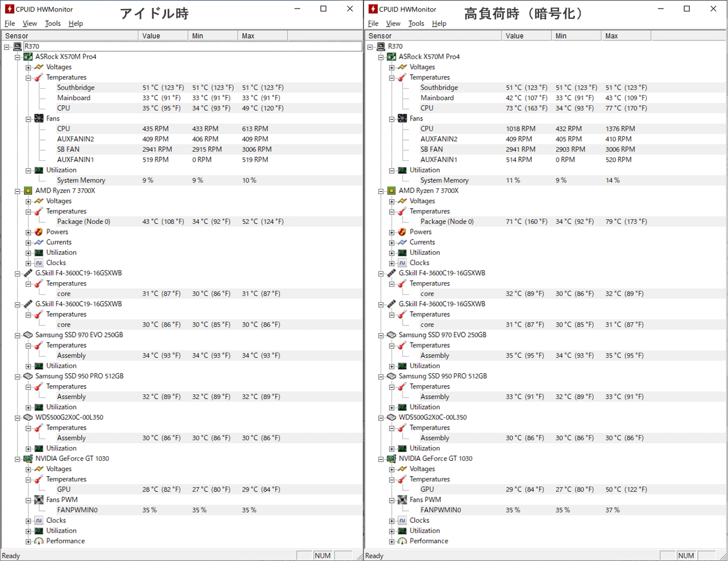Select the AMD Ryzen 7 3700X chip icon, right window
The height and width of the screenshot is (561, 728).
tap(391, 191)
